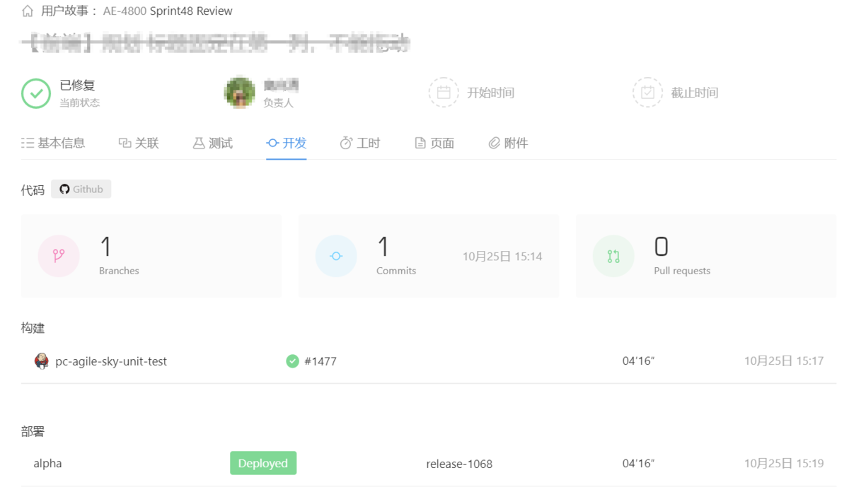Click the AE-4800 Sprint48 Review breadcrumb link
The width and height of the screenshot is (849, 504).
(x=167, y=11)
